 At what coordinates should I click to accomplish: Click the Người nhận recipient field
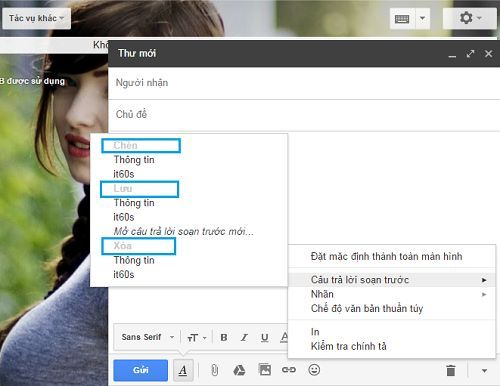click(304, 83)
